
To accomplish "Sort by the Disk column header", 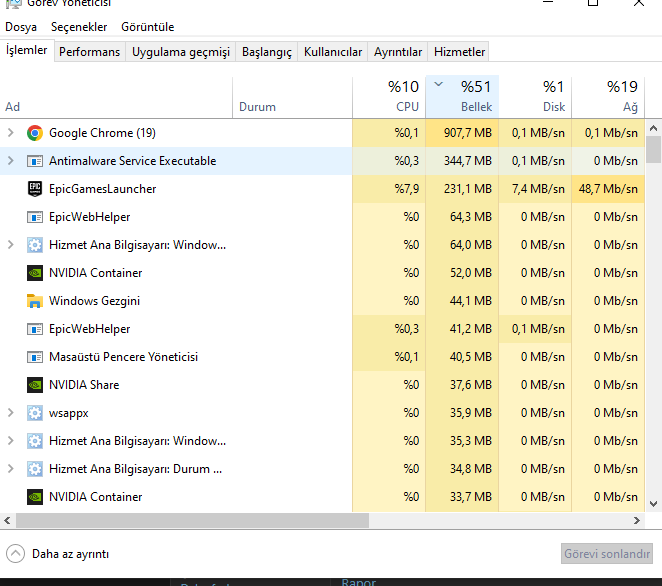I will pyautogui.click(x=535, y=97).
